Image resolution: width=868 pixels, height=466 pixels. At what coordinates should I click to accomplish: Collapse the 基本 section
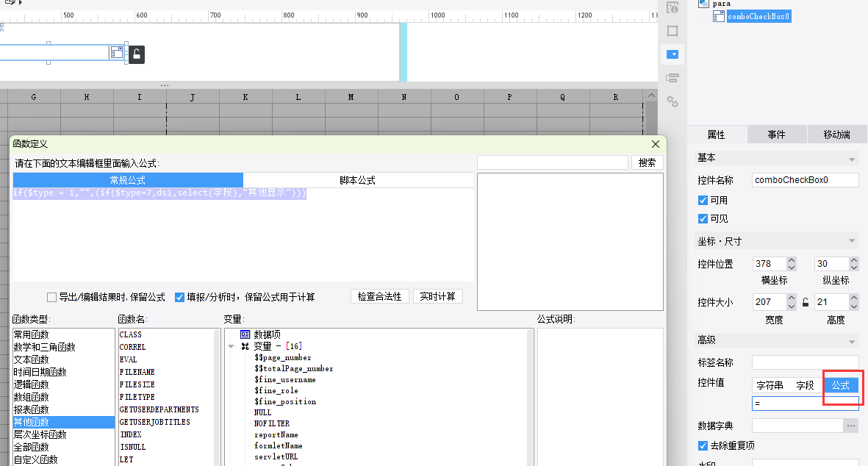tap(852, 159)
